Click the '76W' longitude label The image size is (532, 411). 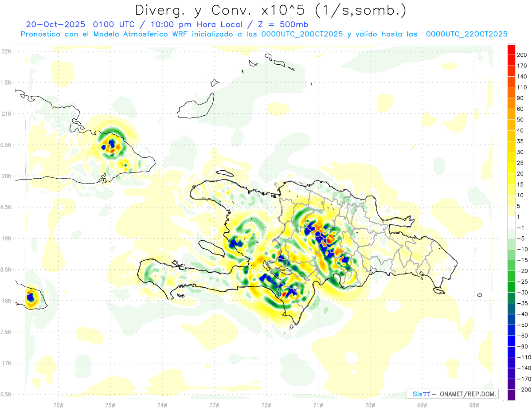58,405
